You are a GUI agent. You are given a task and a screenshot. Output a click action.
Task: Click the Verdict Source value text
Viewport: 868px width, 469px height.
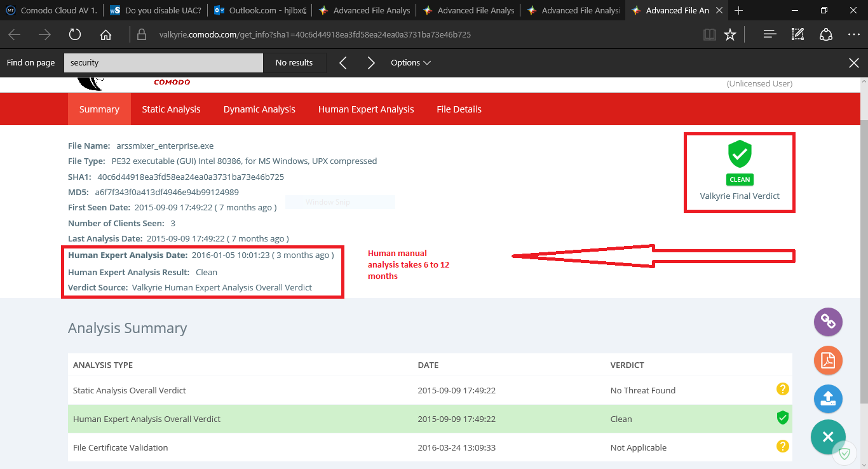click(x=222, y=288)
